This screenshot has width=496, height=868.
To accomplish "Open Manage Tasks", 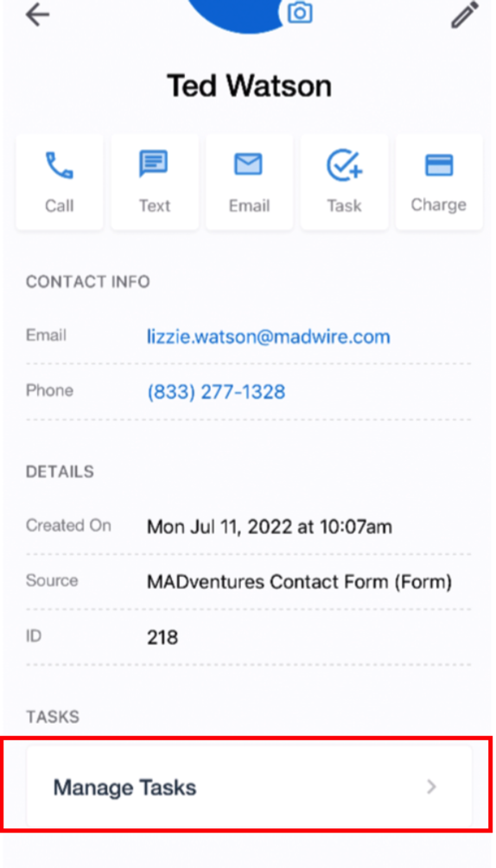I will coord(249,786).
